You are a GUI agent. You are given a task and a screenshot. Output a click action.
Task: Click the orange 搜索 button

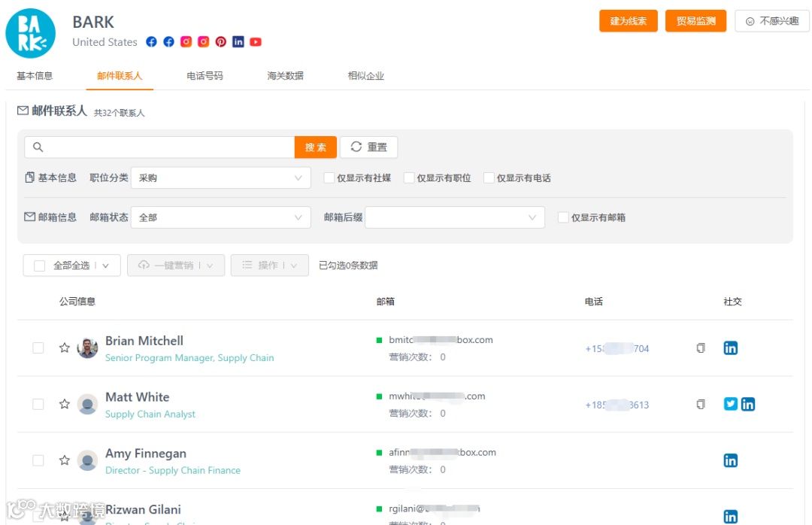315,147
